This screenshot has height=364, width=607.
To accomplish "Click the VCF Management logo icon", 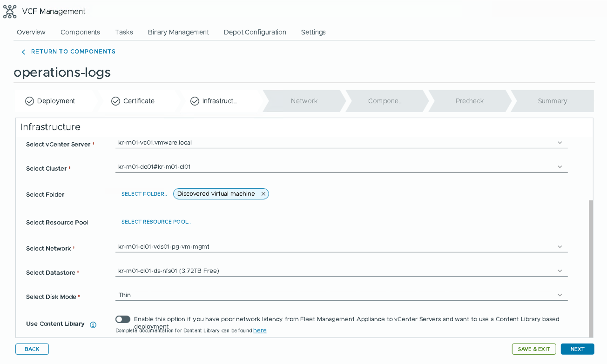I will click(x=10, y=12).
